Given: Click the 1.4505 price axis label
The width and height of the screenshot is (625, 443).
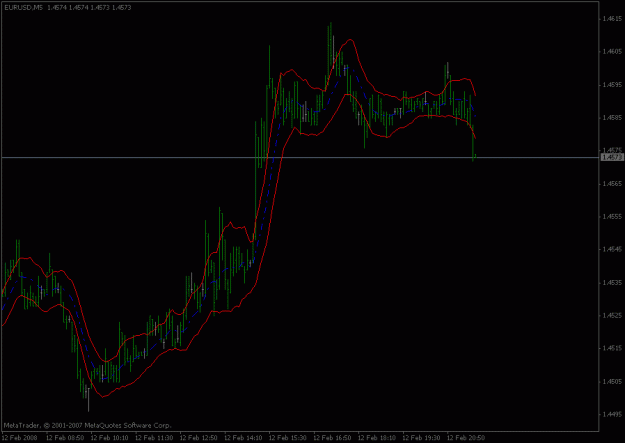Looking at the screenshot, I should 613,382.
